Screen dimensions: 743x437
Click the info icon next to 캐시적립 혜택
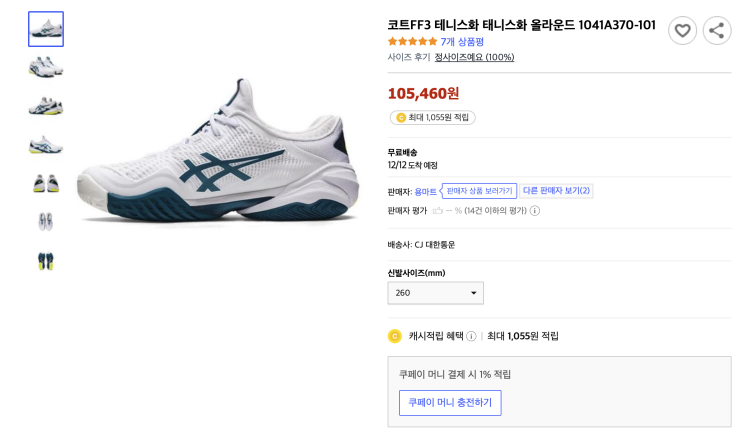[x=471, y=336]
